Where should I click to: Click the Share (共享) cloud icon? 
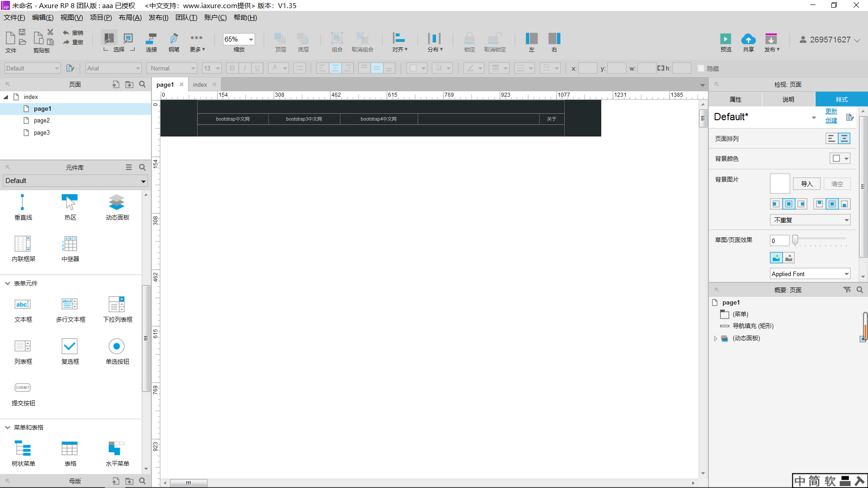pos(748,39)
